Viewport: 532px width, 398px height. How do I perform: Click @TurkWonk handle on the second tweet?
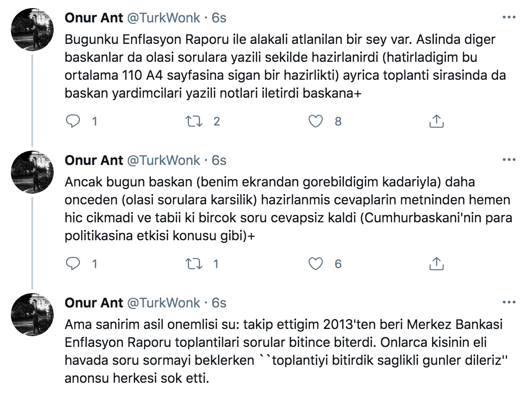pyautogui.click(x=163, y=160)
